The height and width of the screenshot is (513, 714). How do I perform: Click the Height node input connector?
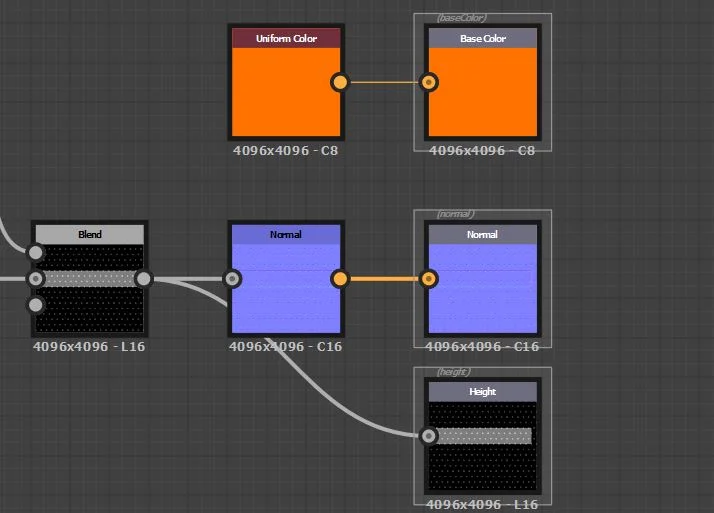(x=428, y=436)
